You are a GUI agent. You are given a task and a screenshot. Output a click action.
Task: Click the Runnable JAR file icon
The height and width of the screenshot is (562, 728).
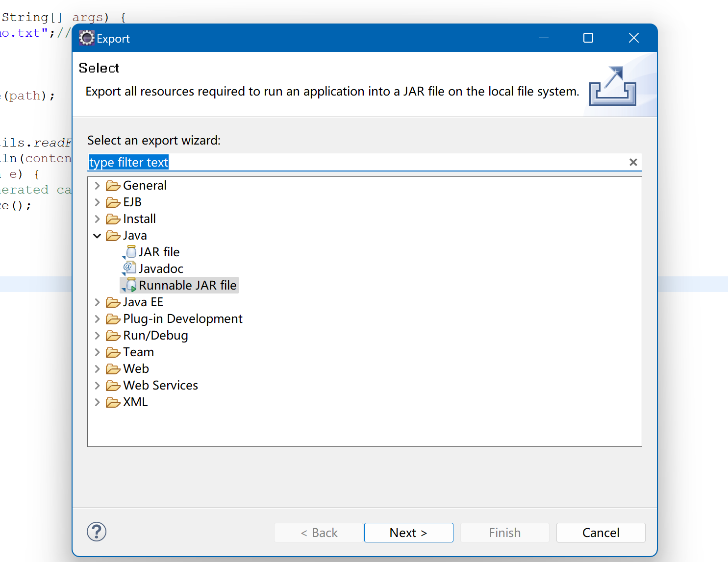pos(130,285)
